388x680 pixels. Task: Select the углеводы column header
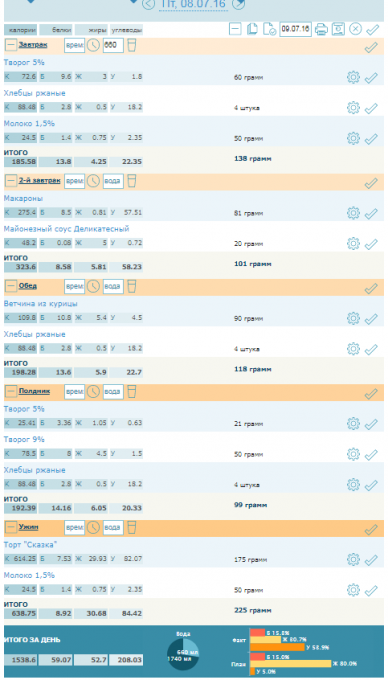pyautogui.click(x=127, y=30)
